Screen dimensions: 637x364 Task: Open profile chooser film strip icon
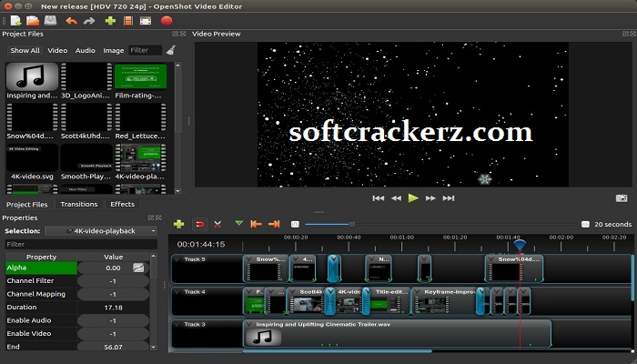[x=128, y=21]
